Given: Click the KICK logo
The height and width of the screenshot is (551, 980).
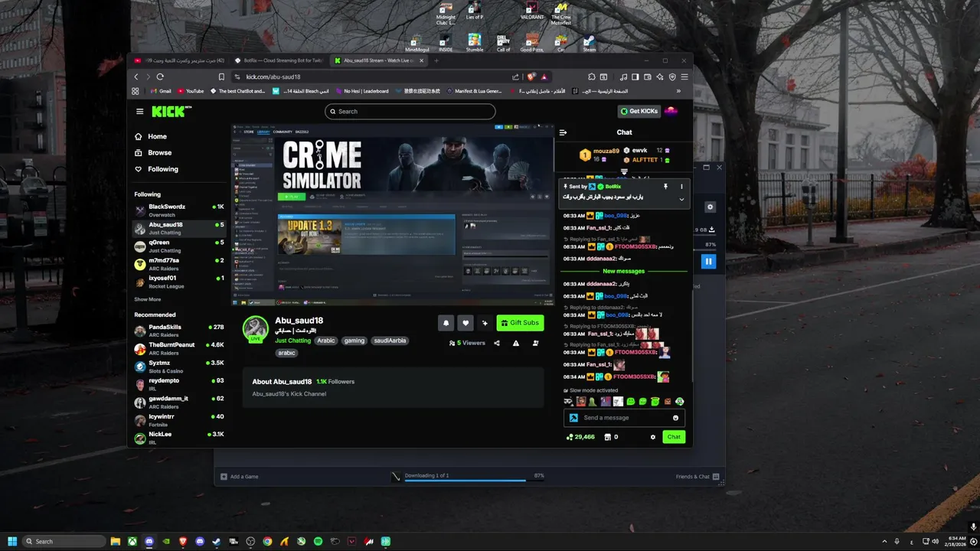Looking at the screenshot, I should coord(171,112).
